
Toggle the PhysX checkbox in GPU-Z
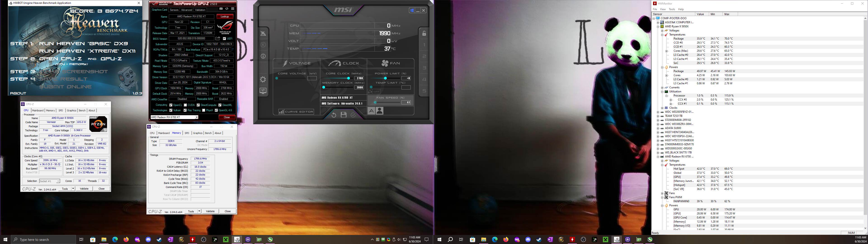[203, 110]
